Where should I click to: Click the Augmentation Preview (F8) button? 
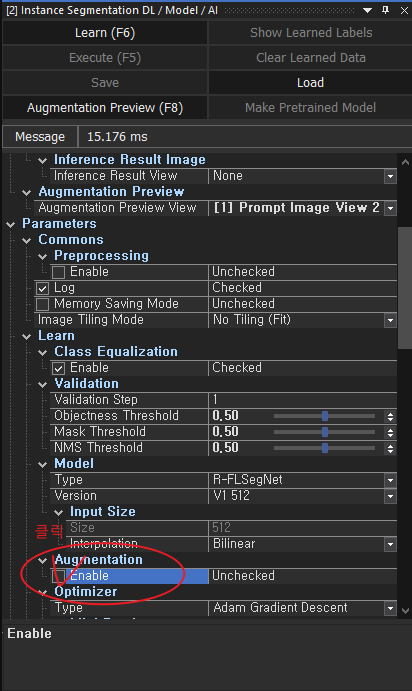pos(105,108)
